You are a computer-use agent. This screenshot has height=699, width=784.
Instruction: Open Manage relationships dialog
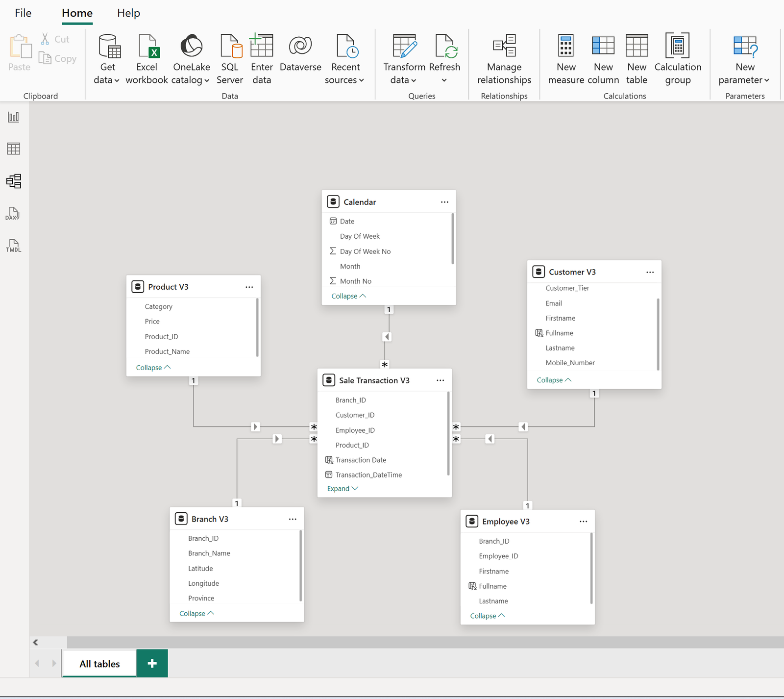click(x=504, y=59)
